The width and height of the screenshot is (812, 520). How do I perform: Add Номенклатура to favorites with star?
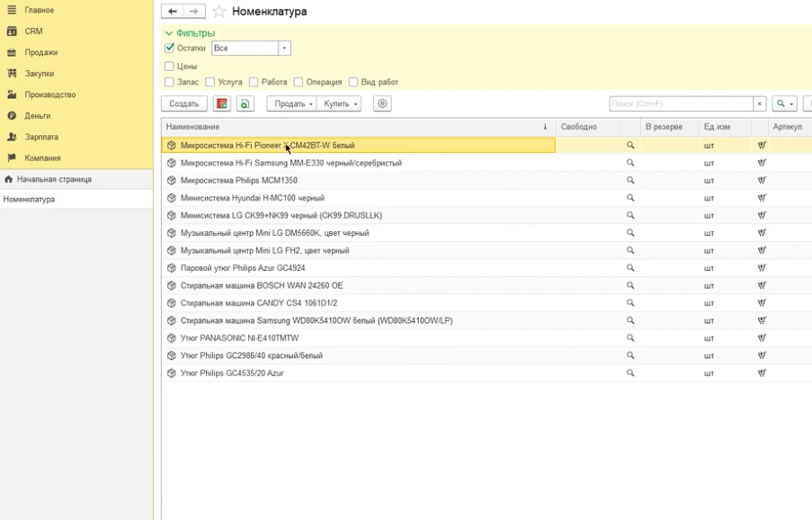[219, 12]
